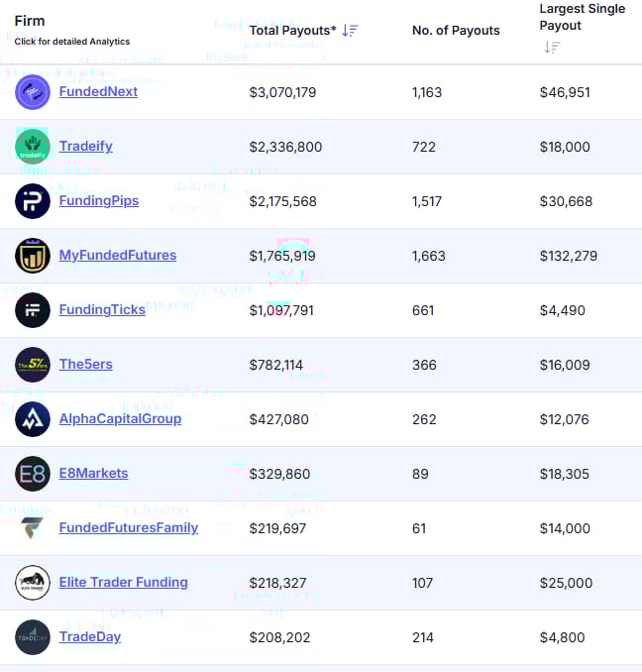This screenshot has width=642, height=672.
Task: Open the Elite Trader Funding link
Action: (124, 583)
